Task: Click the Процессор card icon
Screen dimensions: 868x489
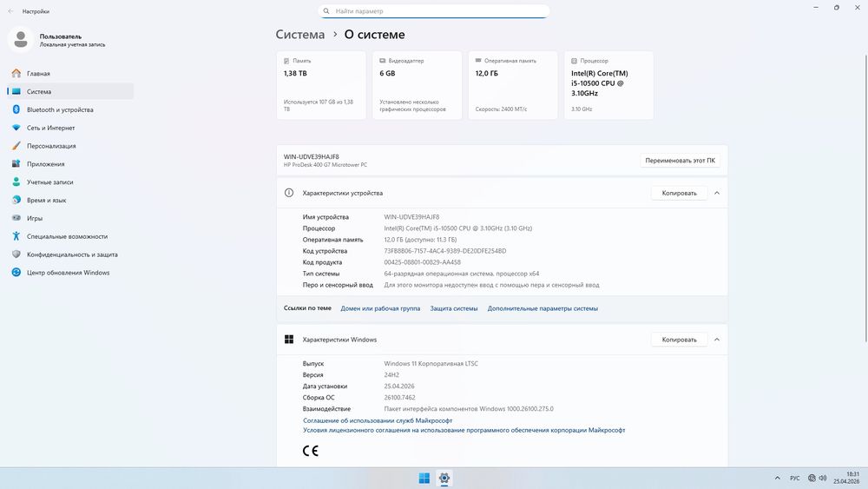Action: click(574, 61)
